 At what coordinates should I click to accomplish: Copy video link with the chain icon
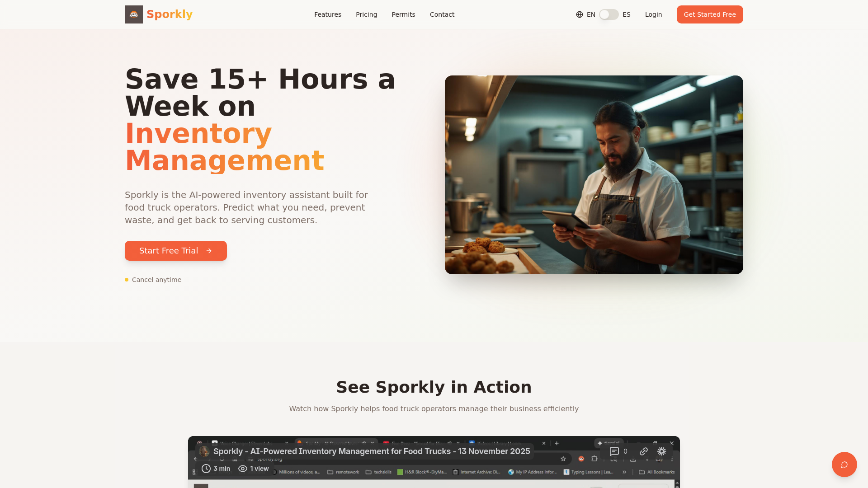[x=644, y=451]
